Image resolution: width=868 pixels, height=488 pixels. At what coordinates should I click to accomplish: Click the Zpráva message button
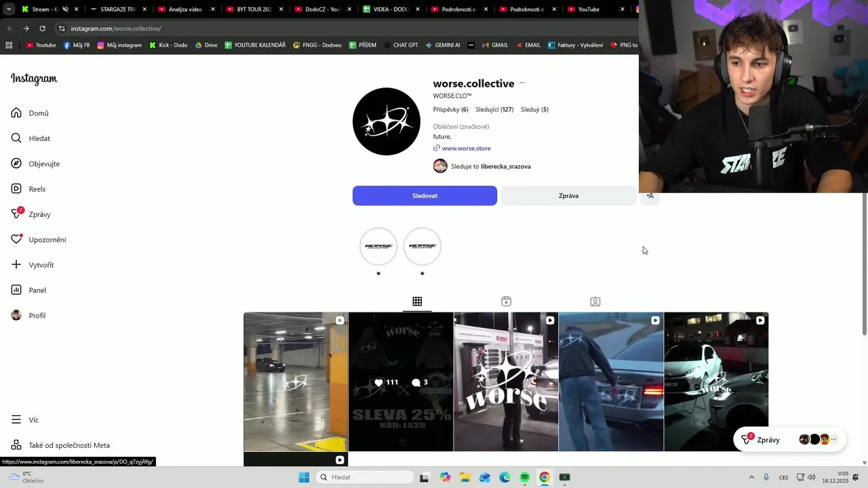(568, 196)
